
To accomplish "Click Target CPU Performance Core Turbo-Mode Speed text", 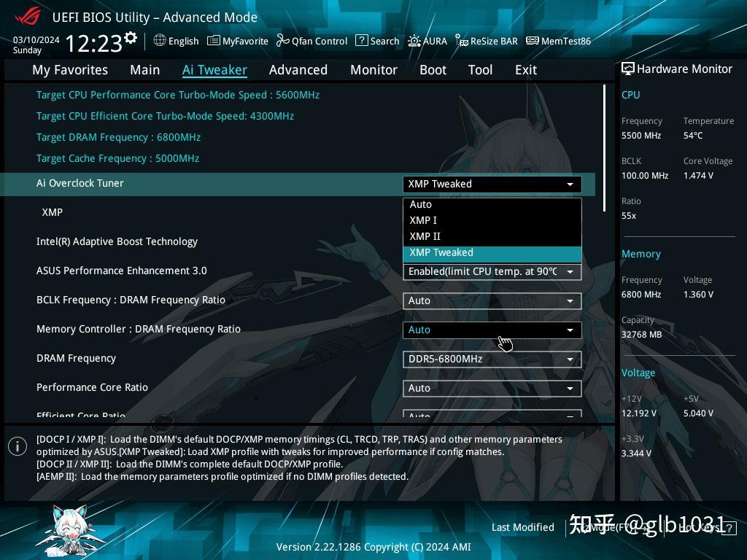I will coord(178,96).
